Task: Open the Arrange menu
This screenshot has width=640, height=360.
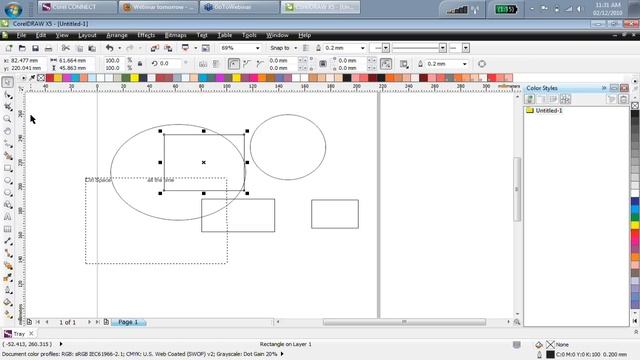Action: point(117,36)
